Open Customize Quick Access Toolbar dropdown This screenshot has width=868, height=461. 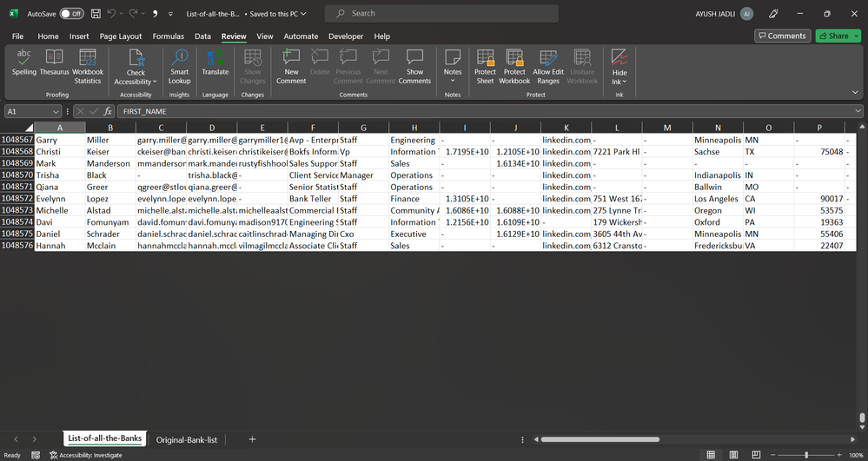[170, 14]
